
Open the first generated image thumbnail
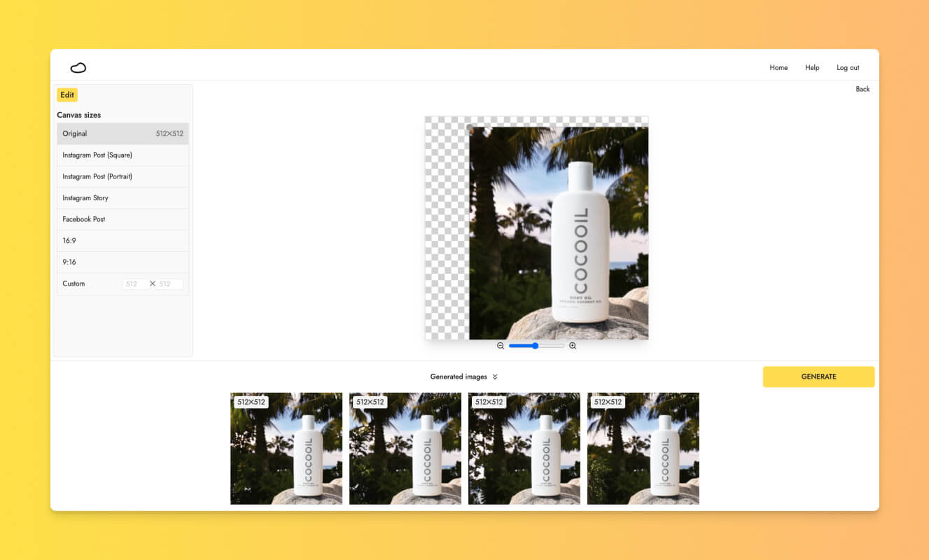pos(286,448)
